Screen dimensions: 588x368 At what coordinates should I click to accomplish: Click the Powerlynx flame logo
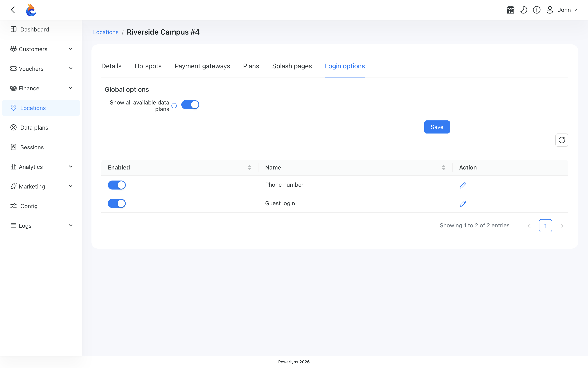pos(31,10)
